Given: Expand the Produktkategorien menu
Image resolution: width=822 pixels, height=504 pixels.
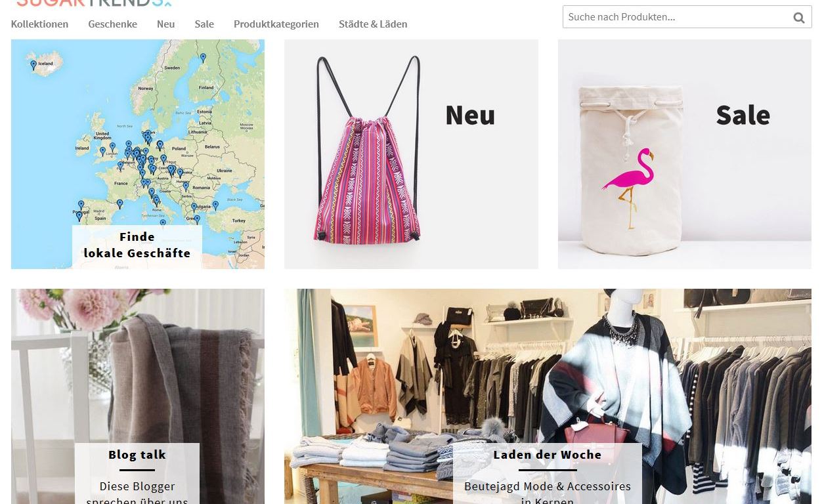Looking at the screenshot, I should click(x=276, y=24).
